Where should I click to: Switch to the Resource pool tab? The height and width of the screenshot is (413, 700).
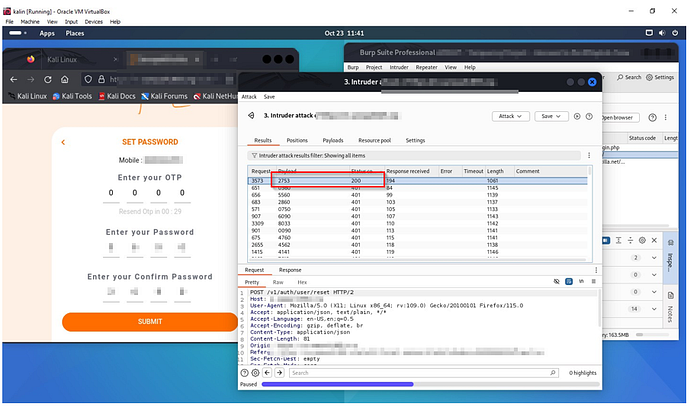click(x=375, y=140)
